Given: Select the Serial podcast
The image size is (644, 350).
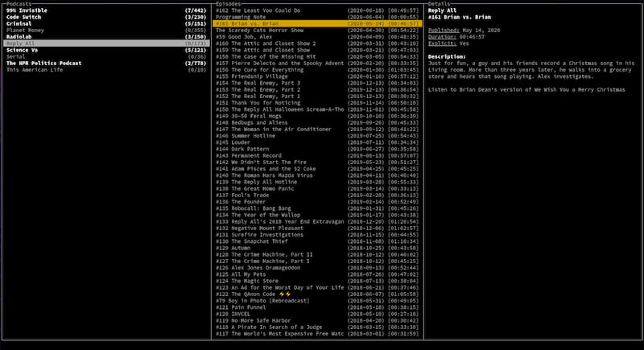Looking at the screenshot, I should tap(106, 56).
